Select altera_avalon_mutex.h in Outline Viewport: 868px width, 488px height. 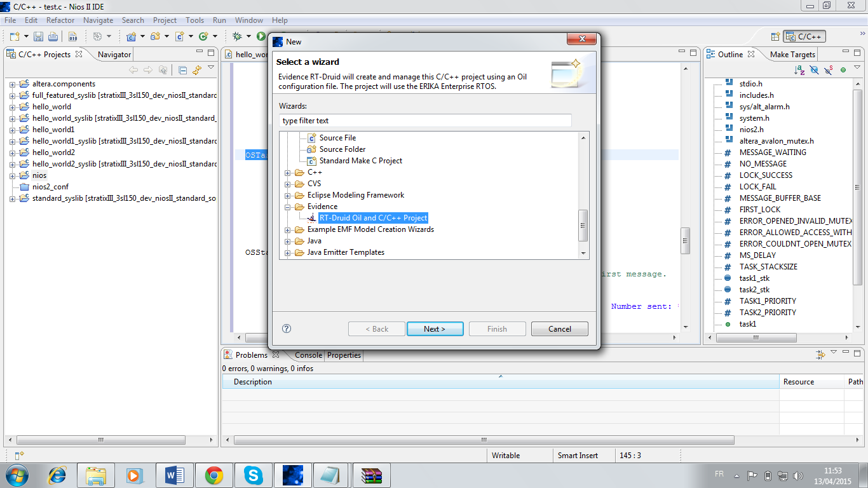[776, 141]
